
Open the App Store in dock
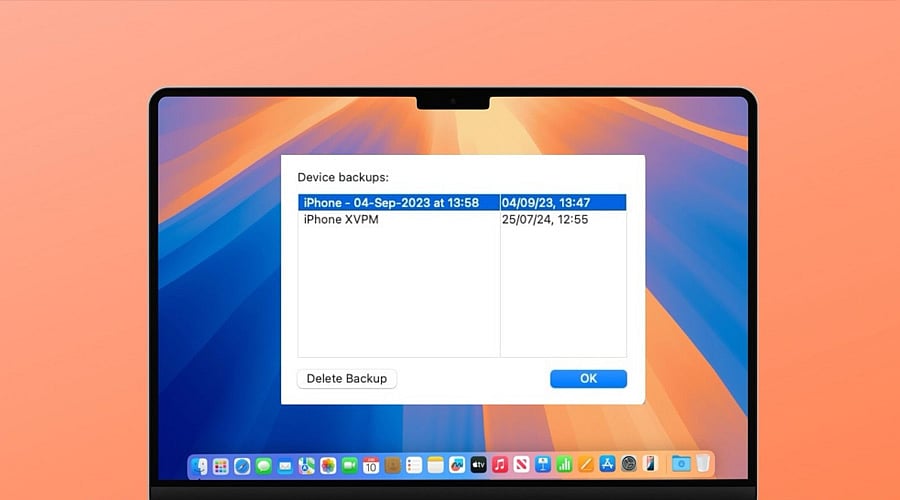pyautogui.click(x=607, y=466)
